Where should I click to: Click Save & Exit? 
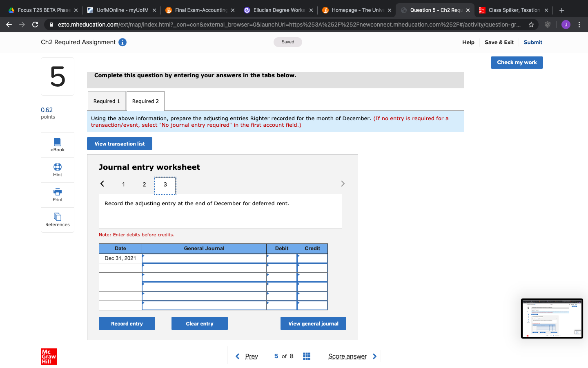tap(499, 42)
